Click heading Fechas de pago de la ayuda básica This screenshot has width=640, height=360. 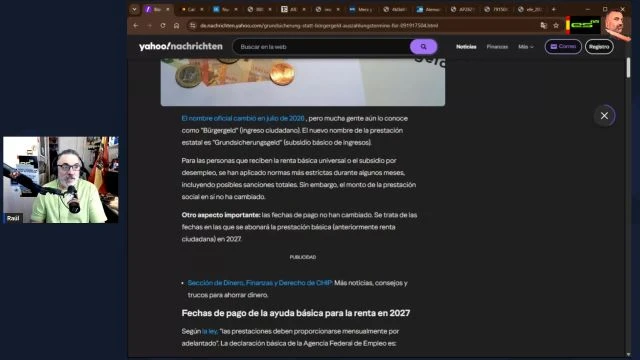click(296, 313)
